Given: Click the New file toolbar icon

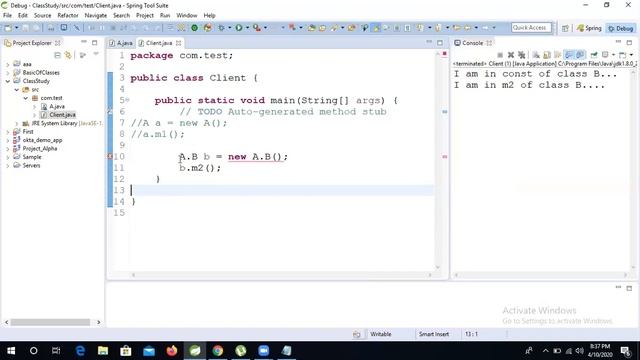Looking at the screenshot, I should click(8, 28).
